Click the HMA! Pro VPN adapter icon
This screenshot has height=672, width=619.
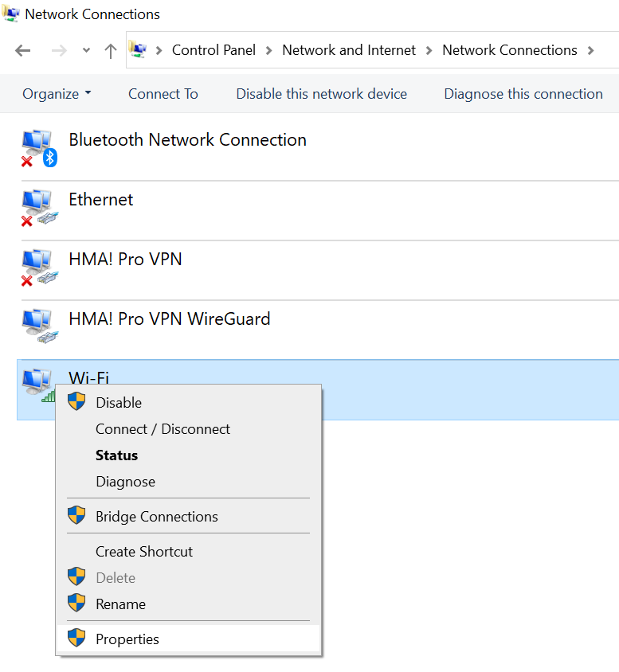pos(37,268)
